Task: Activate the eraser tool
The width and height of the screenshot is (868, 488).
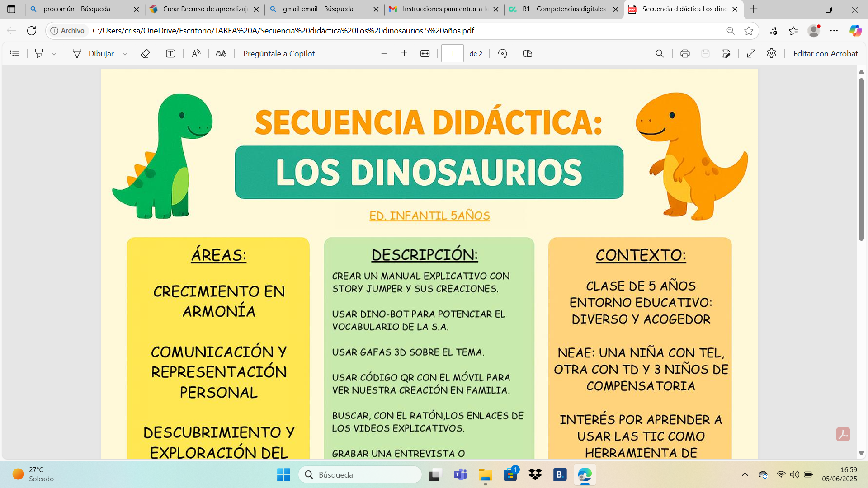Action: (145, 53)
